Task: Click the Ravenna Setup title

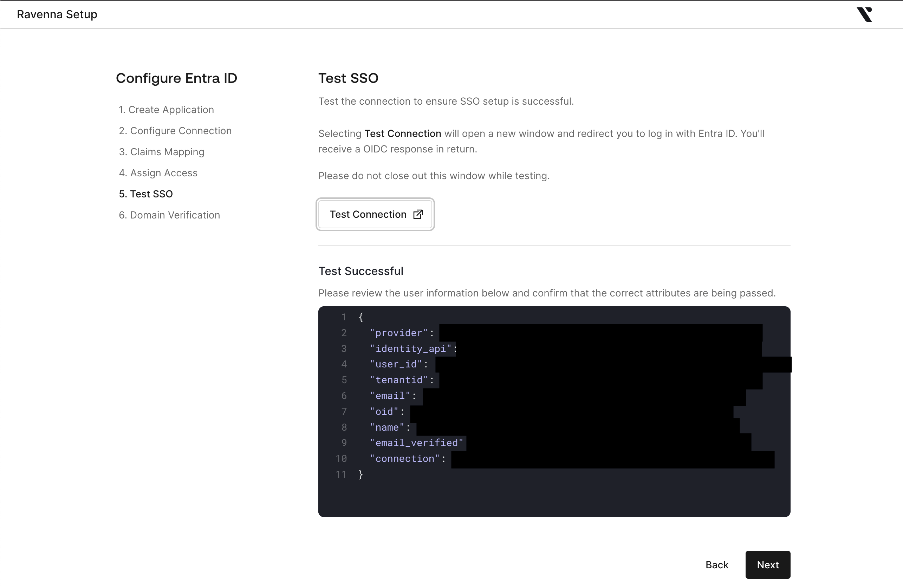Action: point(57,14)
